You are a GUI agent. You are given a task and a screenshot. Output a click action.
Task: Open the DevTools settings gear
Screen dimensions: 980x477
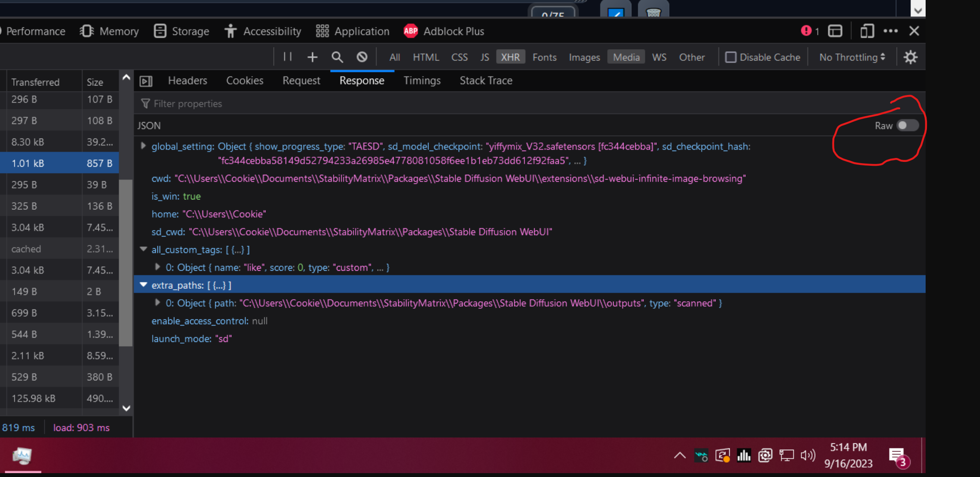point(911,57)
